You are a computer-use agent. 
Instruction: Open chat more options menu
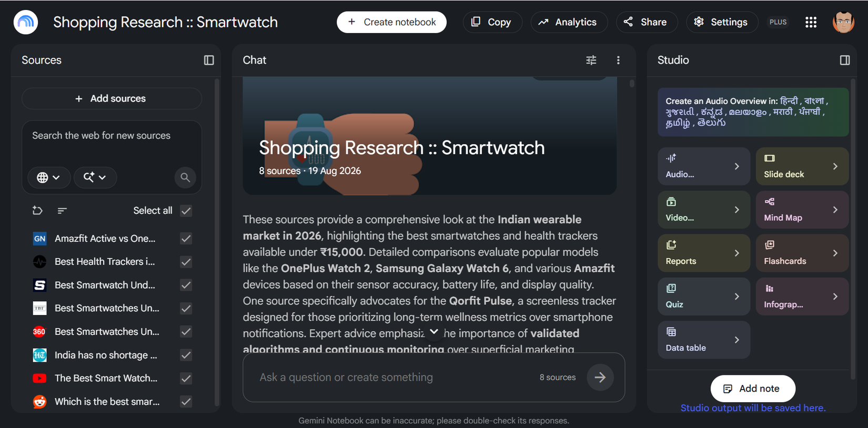[618, 60]
